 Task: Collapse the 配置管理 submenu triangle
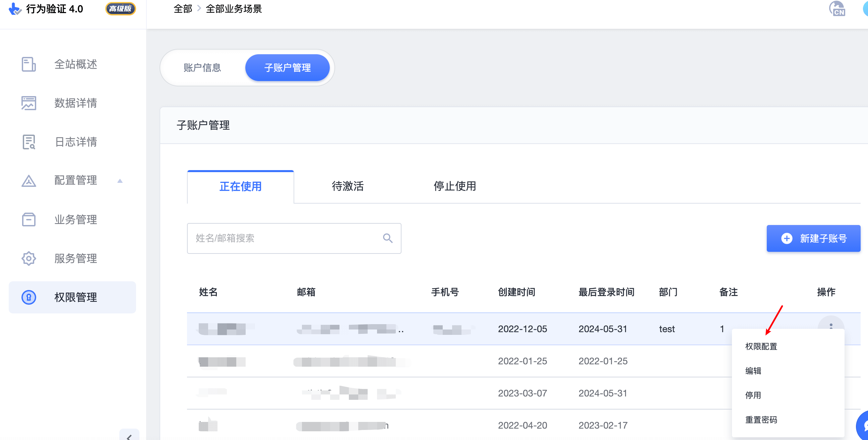click(120, 181)
